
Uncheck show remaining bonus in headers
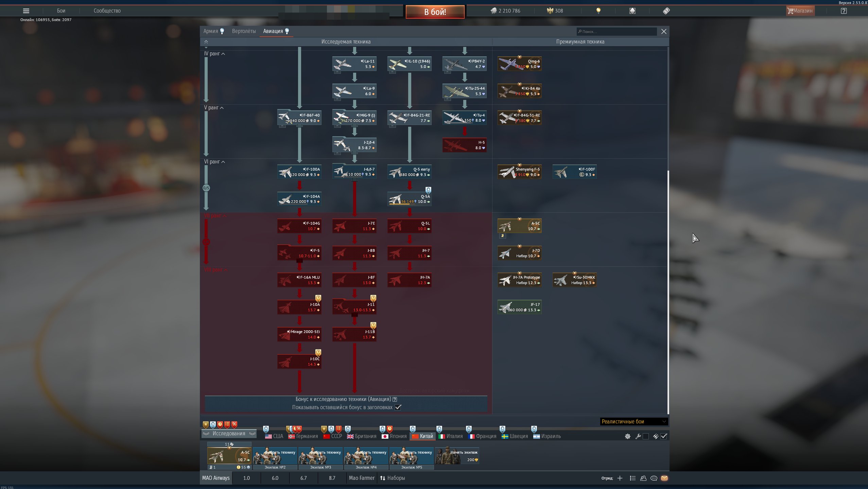point(398,407)
